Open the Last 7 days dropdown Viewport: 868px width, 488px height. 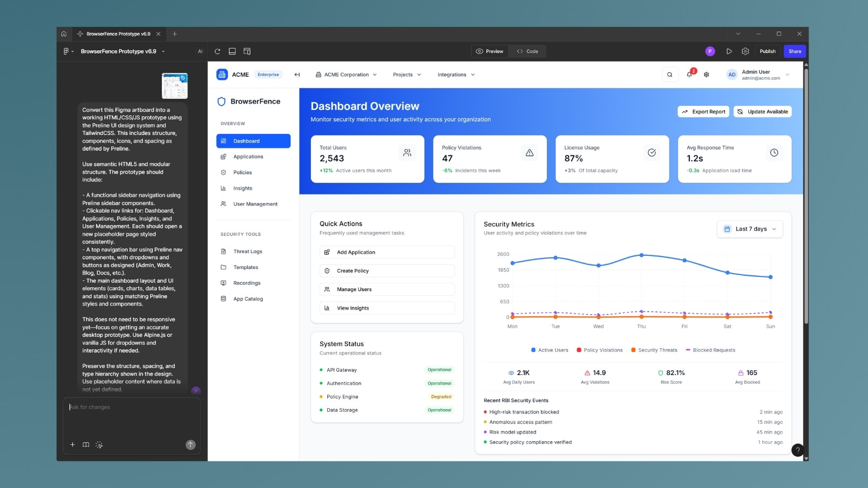(x=750, y=229)
